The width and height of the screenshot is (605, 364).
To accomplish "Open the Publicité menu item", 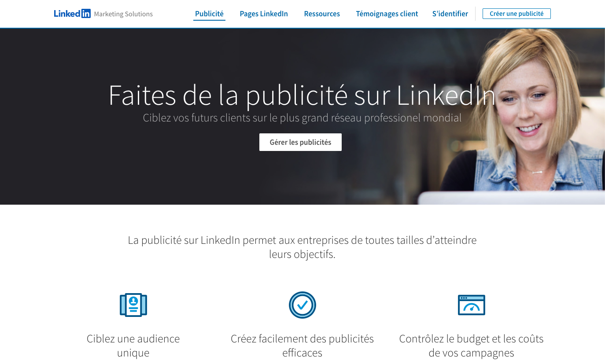I will coord(209,14).
